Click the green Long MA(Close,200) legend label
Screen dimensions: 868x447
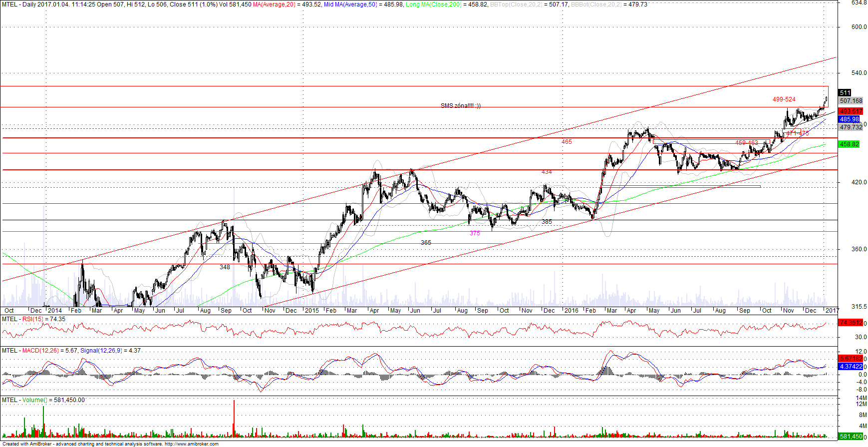tap(433, 4)
